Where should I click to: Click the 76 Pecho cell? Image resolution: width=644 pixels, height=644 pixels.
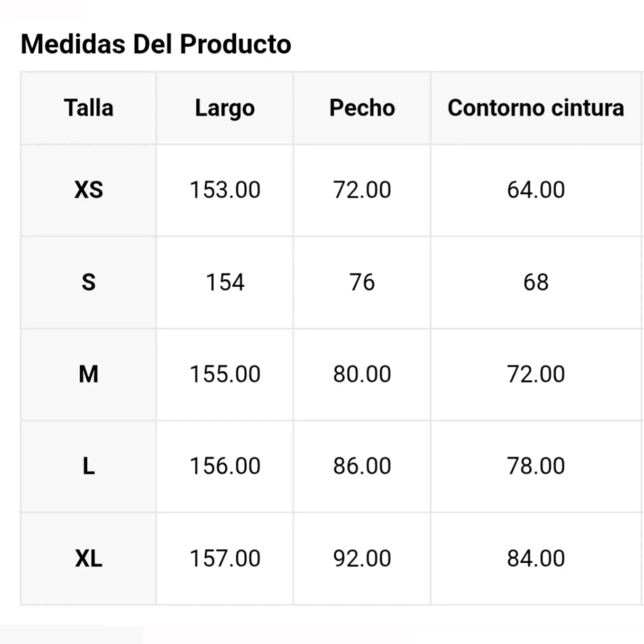(x=362, y=282)
